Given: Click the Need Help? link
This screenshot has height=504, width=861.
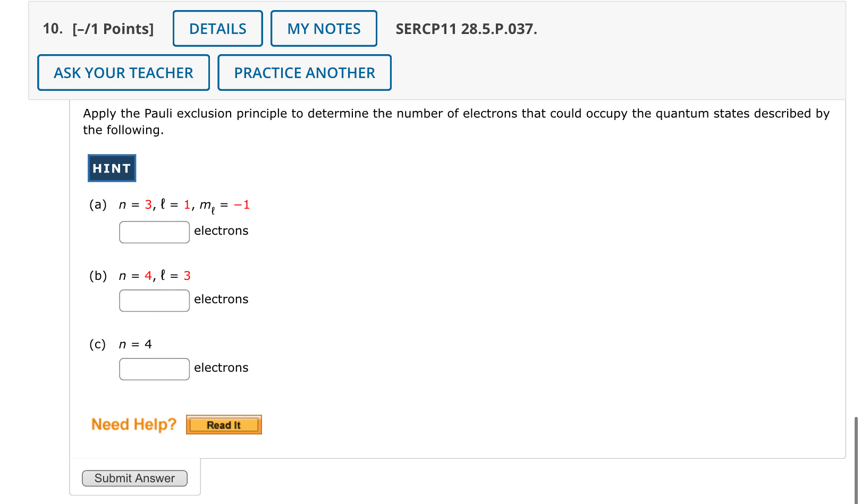Looking at the screenshot, I should click(x=134, y=424).
